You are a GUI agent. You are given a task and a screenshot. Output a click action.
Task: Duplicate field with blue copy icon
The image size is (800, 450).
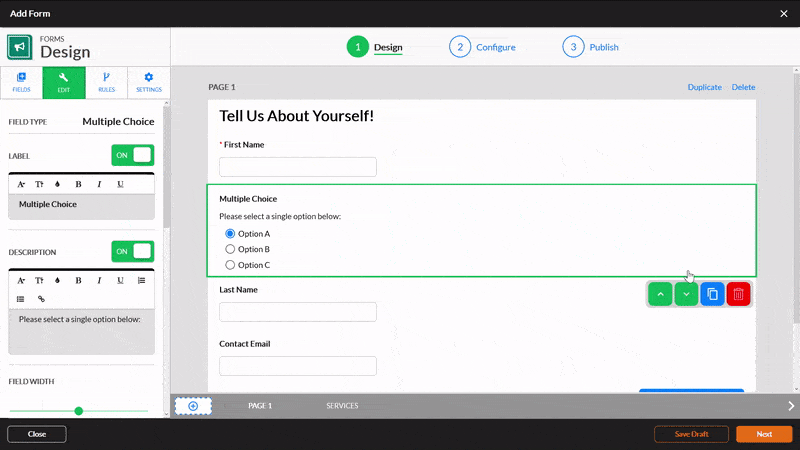[712, 294]
